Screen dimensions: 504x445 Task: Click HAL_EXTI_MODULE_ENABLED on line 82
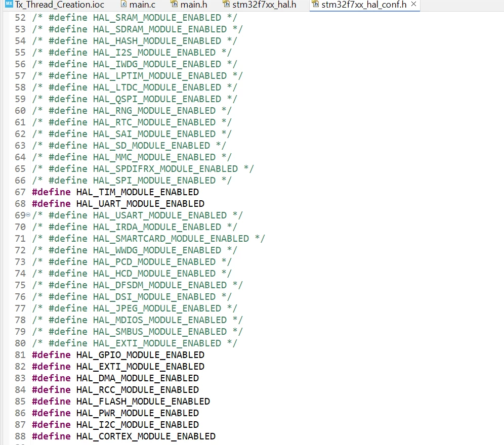click(140, 367)
